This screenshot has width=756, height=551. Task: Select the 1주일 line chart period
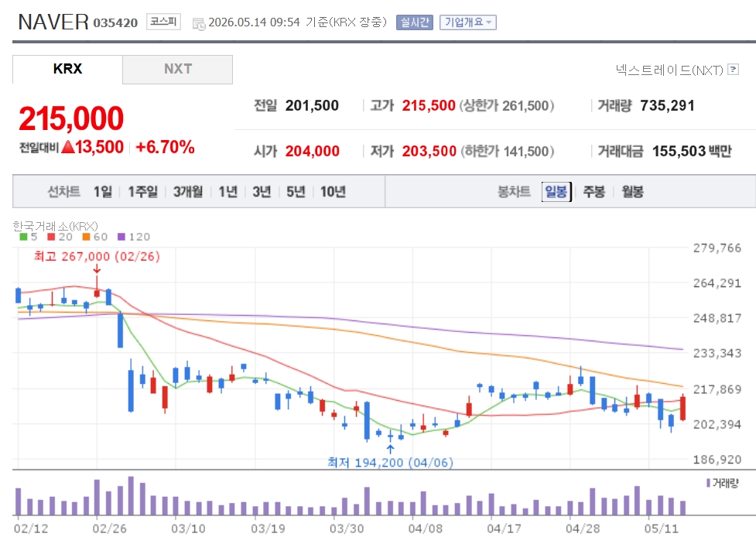tap(142, 192)
